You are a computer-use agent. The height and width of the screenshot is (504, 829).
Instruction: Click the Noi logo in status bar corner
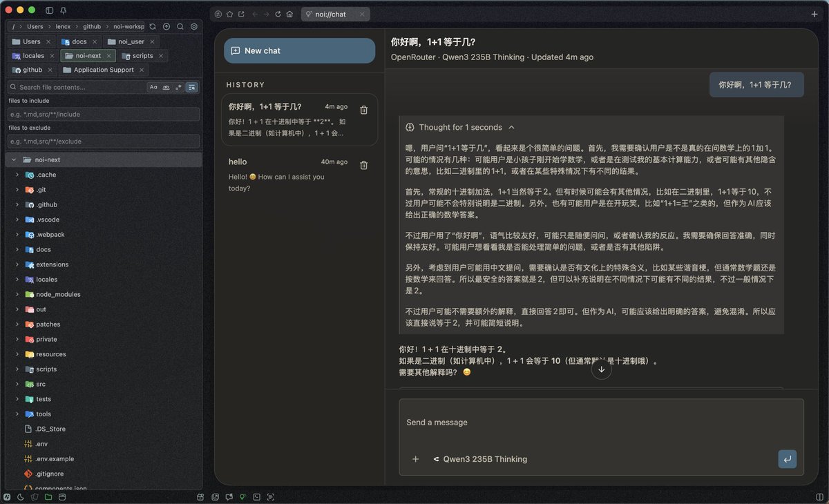(7, 497)
